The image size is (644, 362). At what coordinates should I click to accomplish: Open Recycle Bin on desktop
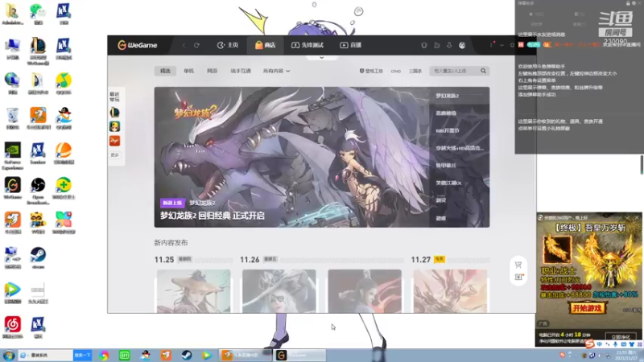pyautogui.click(x=12, y=118)
